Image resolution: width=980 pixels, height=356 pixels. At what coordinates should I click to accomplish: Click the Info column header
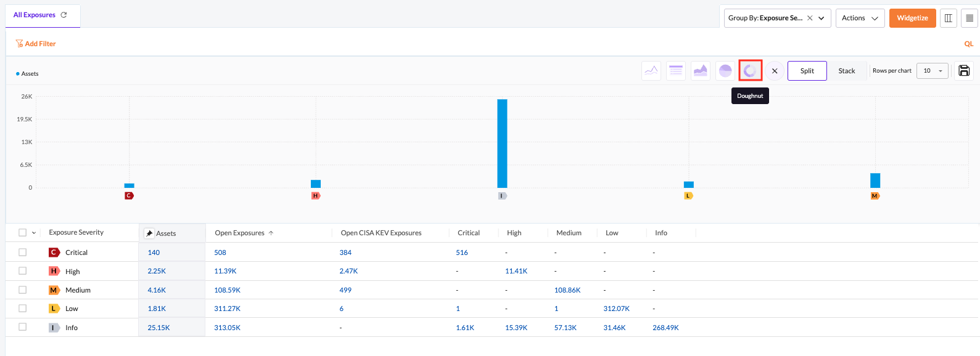point(661,233)
